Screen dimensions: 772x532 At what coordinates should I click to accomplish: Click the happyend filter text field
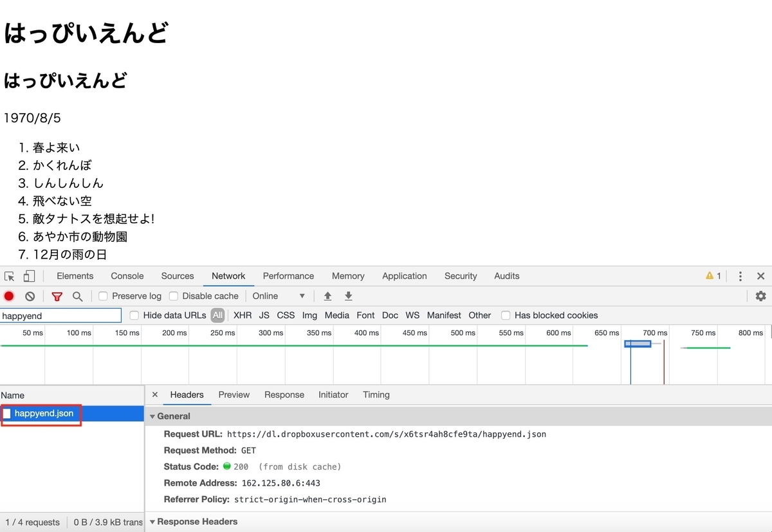pos(60,316)
